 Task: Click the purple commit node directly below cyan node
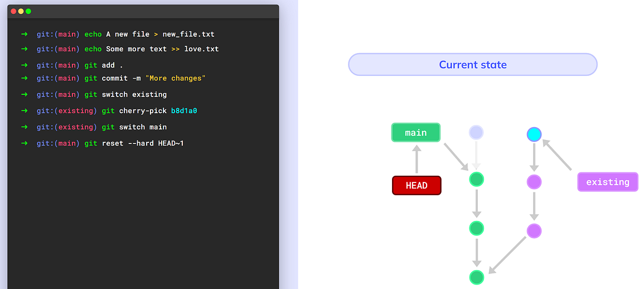click(534, 182)
